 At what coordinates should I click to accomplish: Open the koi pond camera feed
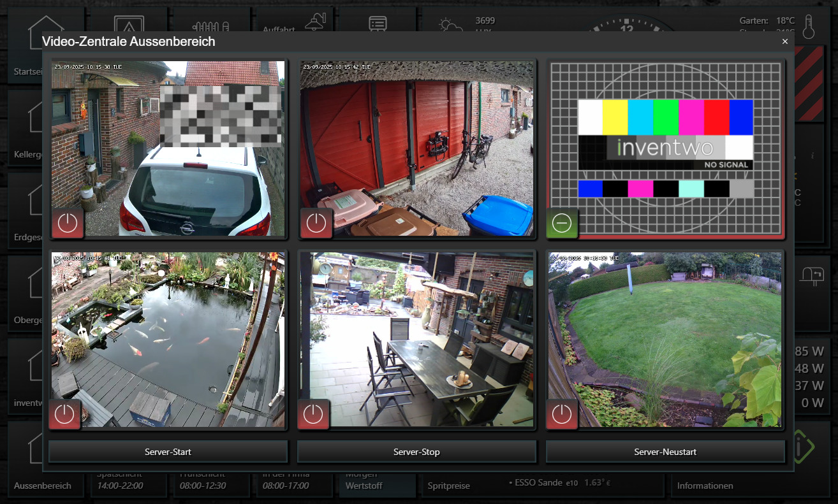click(168, 331)
